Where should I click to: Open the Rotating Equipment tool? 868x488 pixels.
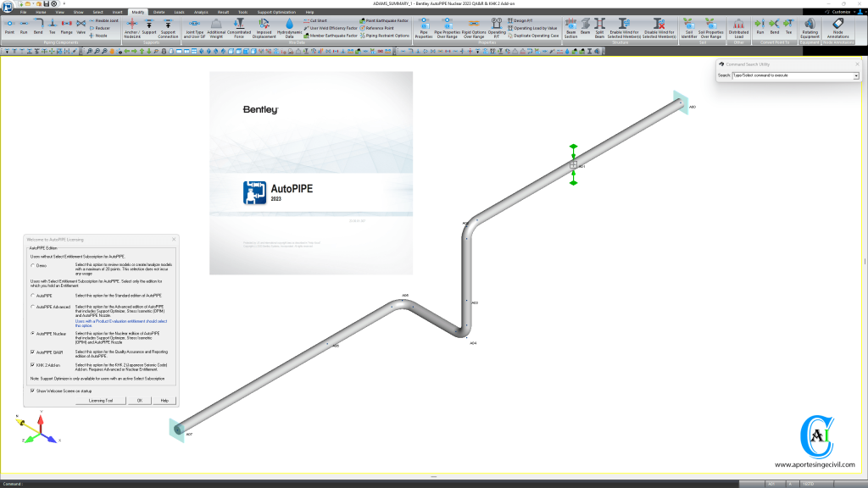(810, 28)
